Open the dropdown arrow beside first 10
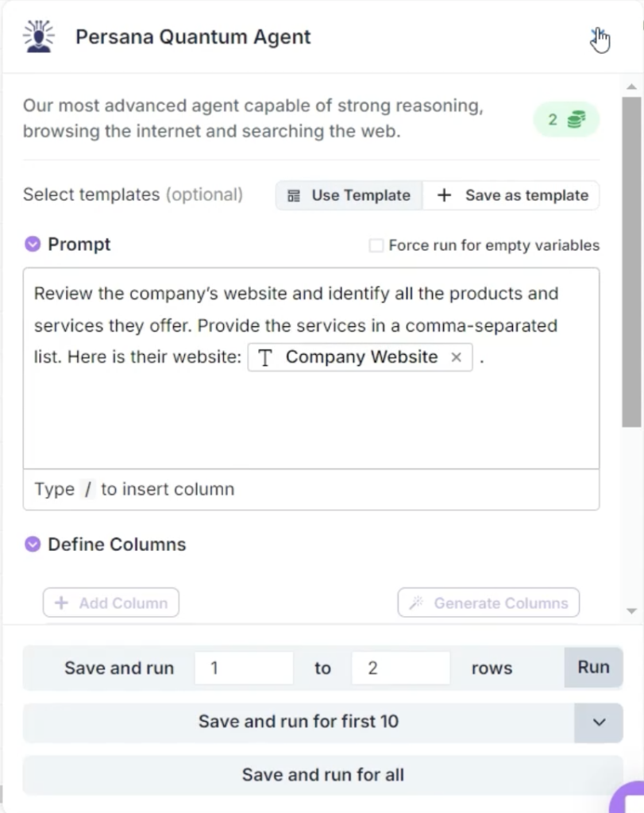 pos(599,722)
